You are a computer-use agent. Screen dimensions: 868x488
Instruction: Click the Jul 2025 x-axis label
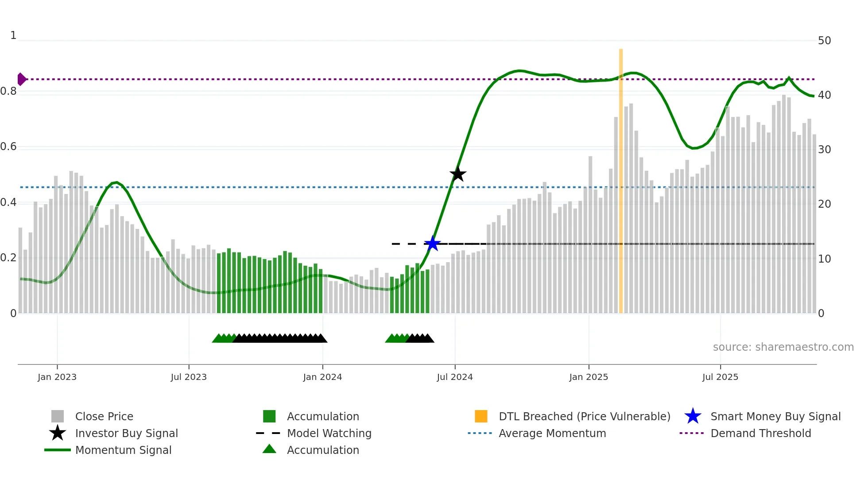click(720, 377)
